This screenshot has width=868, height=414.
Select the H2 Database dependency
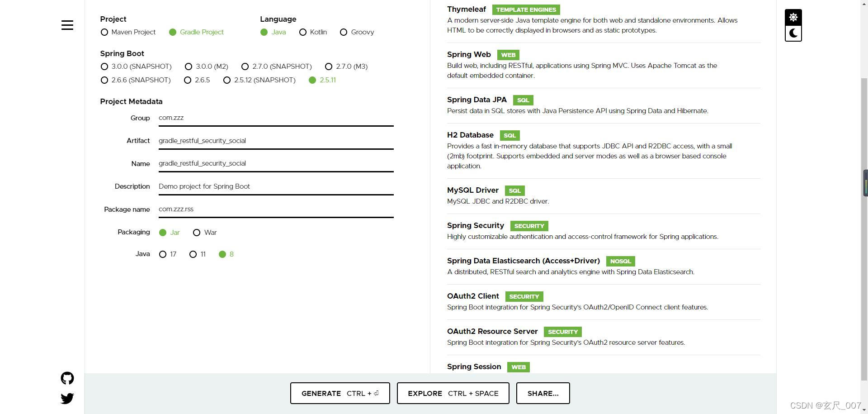604,150
